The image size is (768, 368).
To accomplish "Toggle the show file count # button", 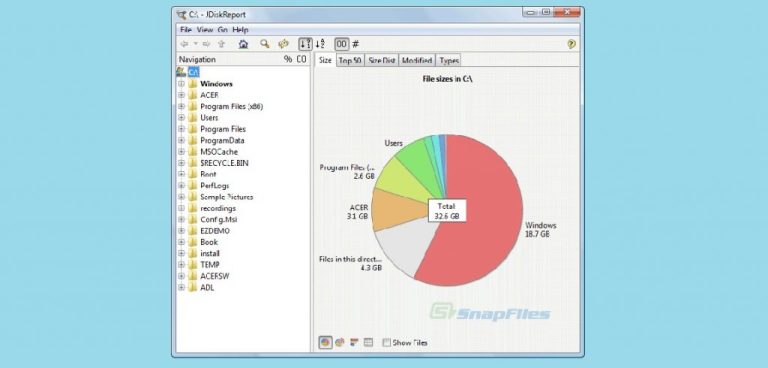I will (356, 44).
